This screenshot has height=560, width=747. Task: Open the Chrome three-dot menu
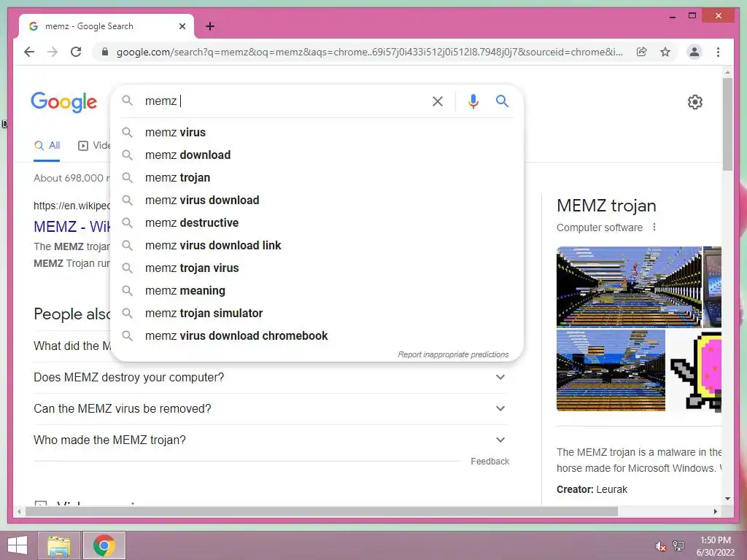tap(718, 52)
